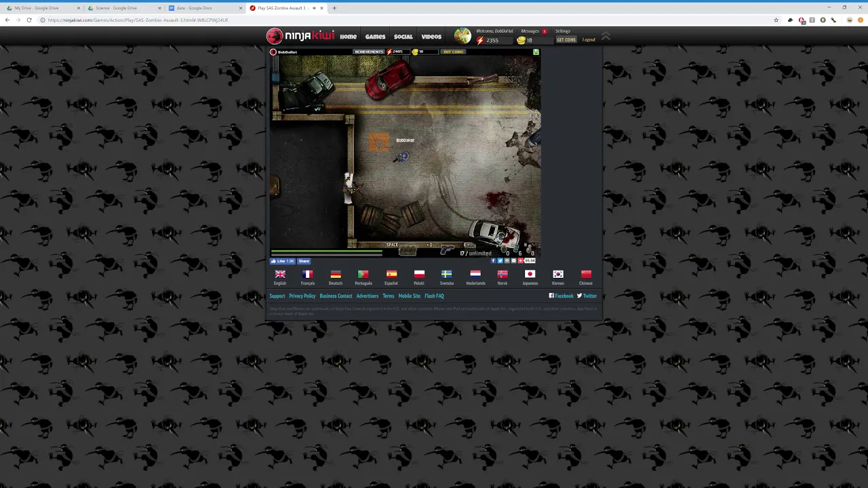Click the Logout link
Screen dimensions: 868x488
[589, 40]
